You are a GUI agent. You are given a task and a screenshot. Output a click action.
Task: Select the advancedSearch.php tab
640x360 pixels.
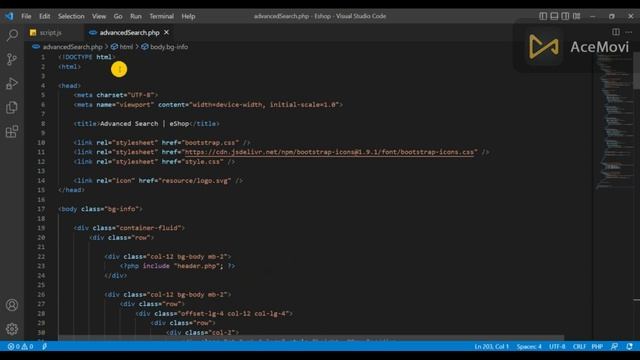click(x=129, y=32)
